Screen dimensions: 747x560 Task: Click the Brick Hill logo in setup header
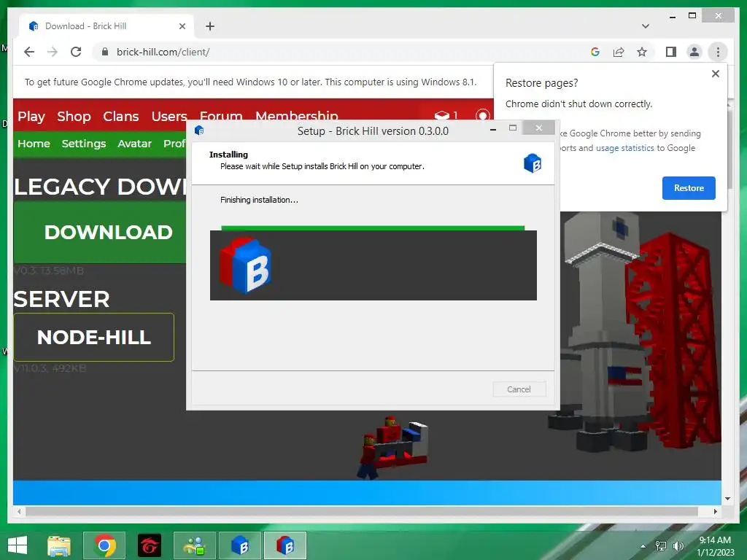(532, 163)
